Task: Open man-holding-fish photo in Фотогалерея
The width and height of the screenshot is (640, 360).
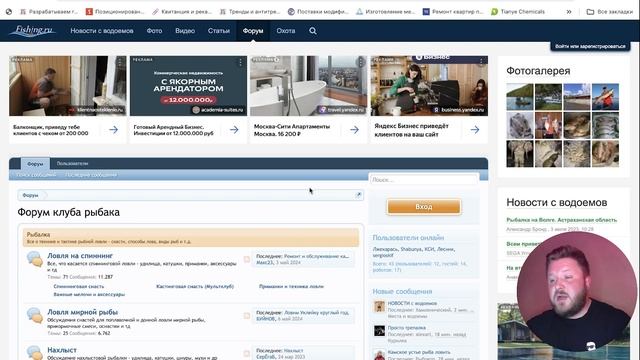Action: [605, 97]
